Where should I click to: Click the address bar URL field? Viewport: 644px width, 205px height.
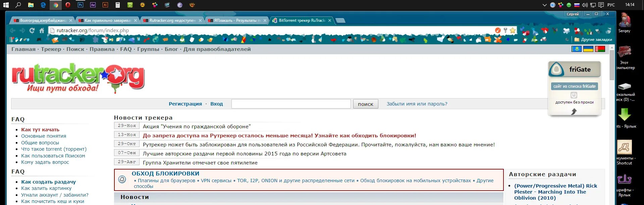(272, 30)
